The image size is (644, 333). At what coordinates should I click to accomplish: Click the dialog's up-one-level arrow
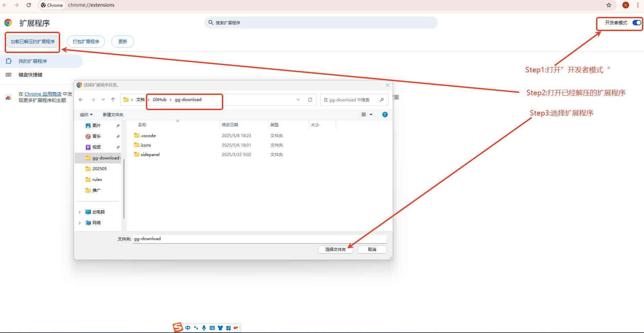[113, 100]
